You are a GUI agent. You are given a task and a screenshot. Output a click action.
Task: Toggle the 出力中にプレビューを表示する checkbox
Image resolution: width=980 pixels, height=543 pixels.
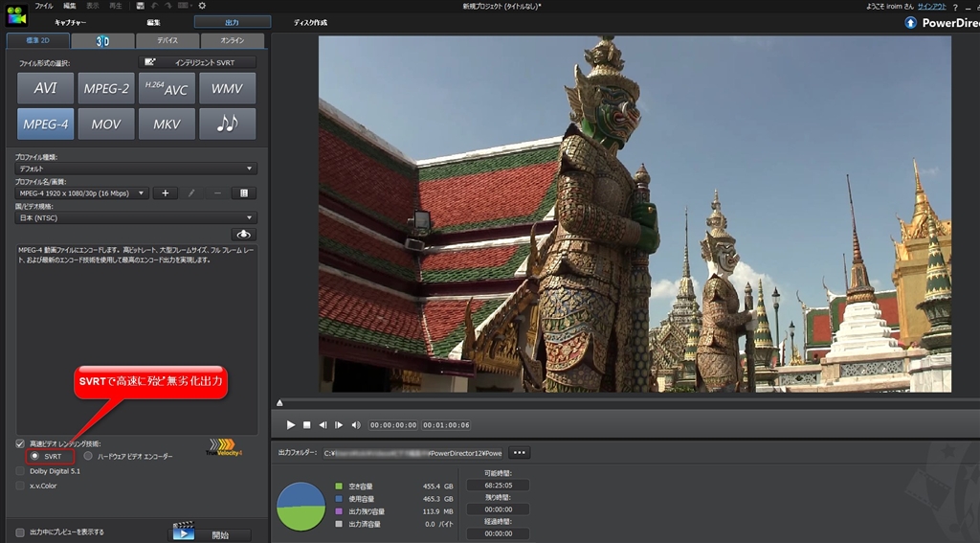point(21,532)
